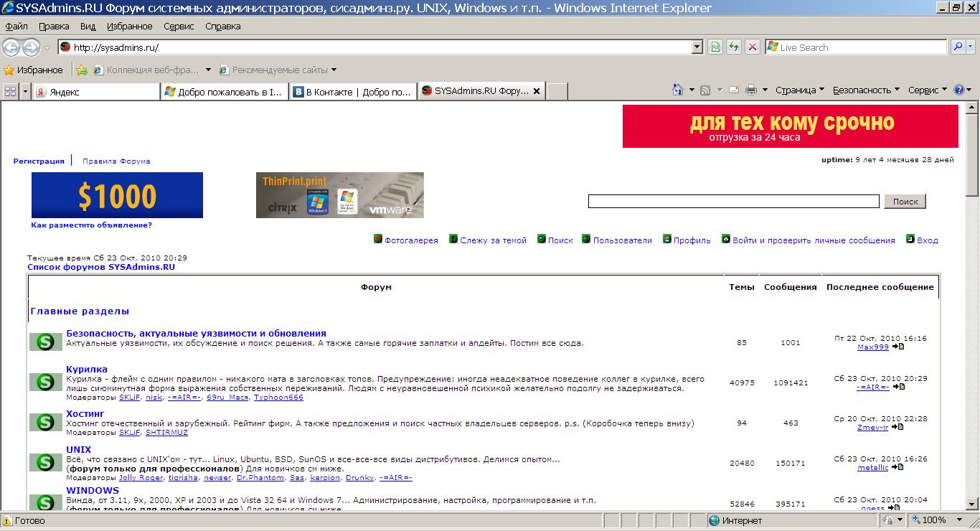Toggle Compatibility View page icon
The width and height of the screenshot is (980, 531).
(715, 47)
